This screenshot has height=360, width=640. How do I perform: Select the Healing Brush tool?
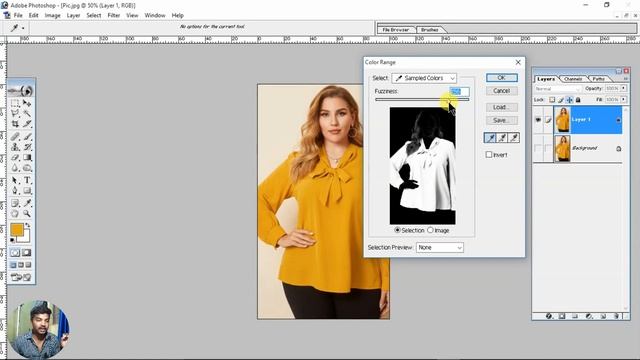click(15, 136)
